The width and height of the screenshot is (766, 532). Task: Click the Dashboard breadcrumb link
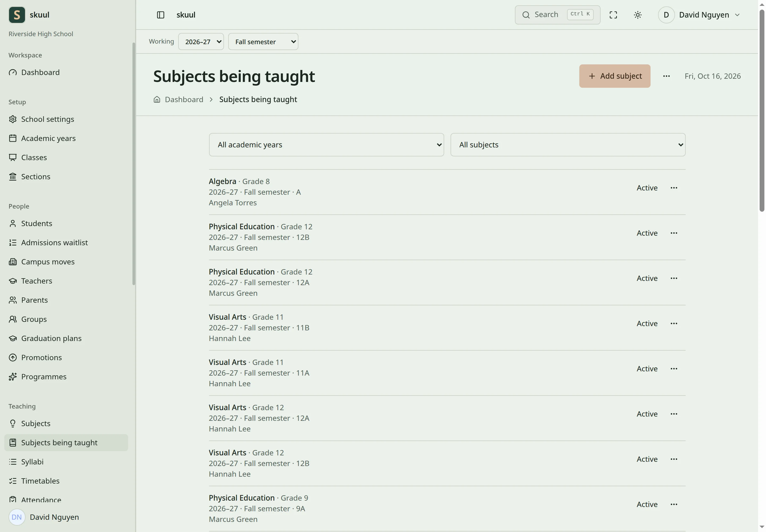pos(184,99)
